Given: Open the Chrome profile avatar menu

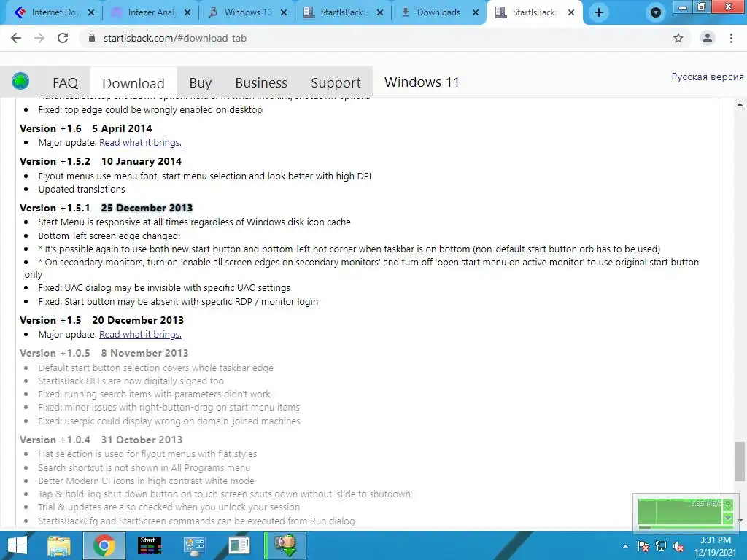Looking at the screenshot, I should click(708, 38).
